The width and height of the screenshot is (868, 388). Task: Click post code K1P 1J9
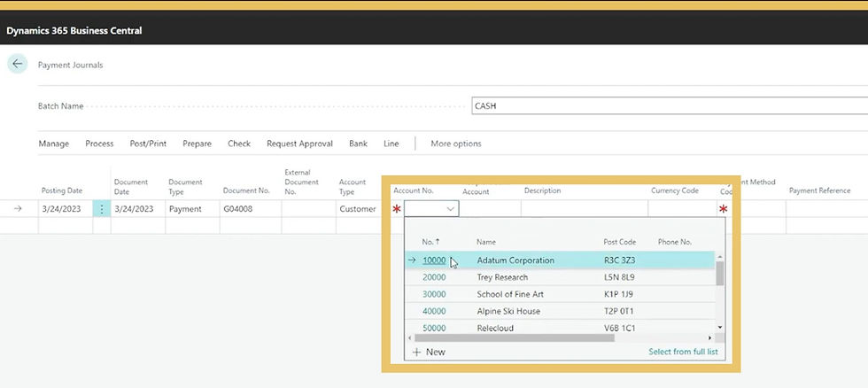(x=618, y=294)
